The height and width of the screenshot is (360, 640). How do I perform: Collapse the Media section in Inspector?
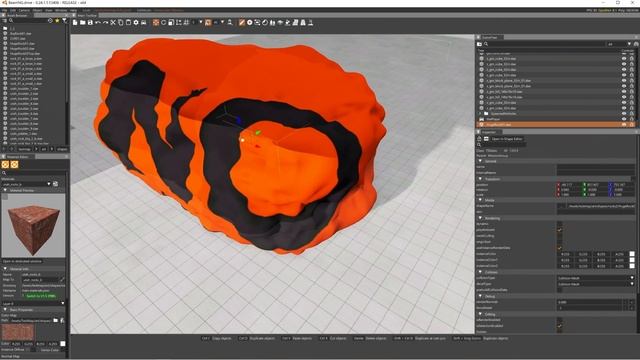pos(480,200)
